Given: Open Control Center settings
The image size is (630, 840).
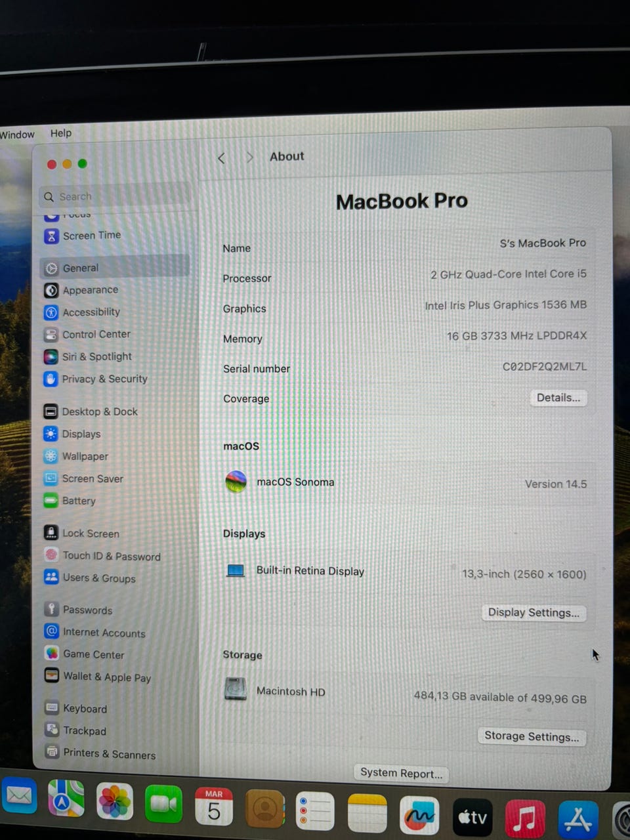Looking at the screenshot, I should pos(87,335).
